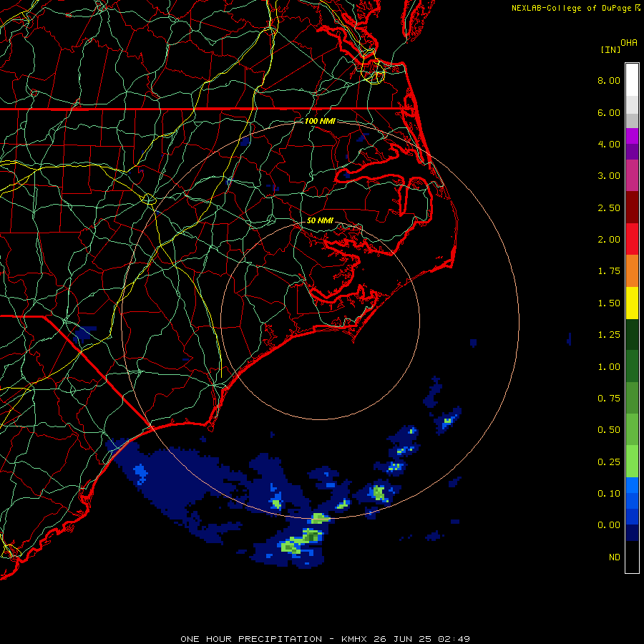Pick the yellow legend swatch
644x644 pixels.
tap(632, 303)
